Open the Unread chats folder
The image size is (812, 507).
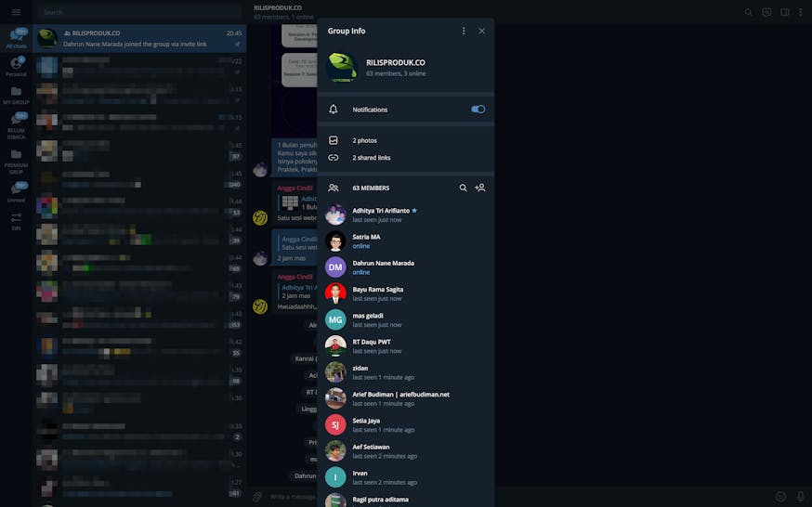coord(16,193)
